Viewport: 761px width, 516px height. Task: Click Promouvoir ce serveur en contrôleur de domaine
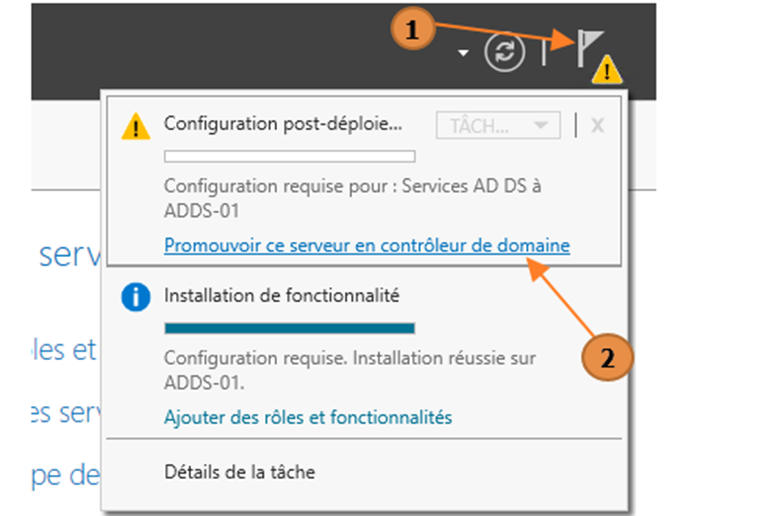[367, 245]
